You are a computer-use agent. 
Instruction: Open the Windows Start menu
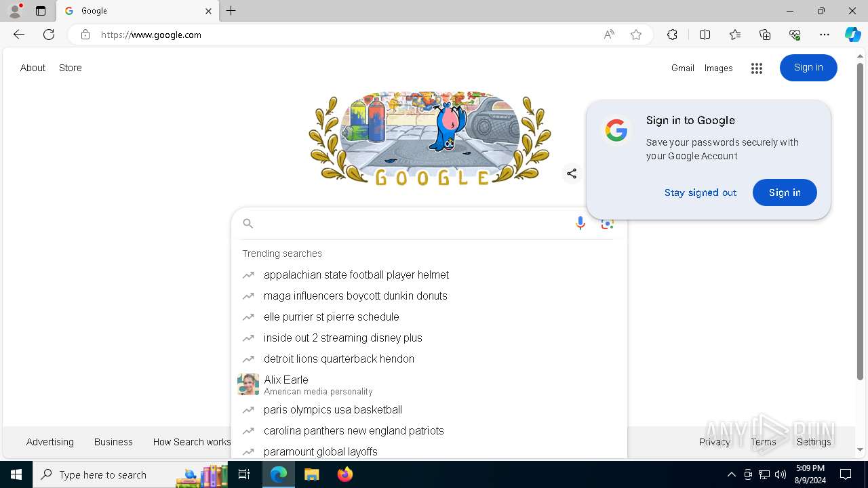click(x=16, y=474)
